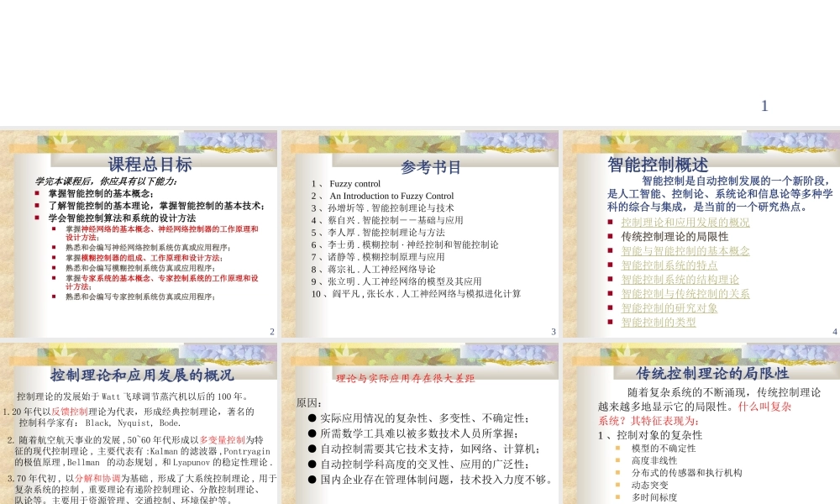The height and width of the screenshot is (504, 840).
Task: Follow the 智能控制的类型 hyperlink
Action: pos(659,321)
